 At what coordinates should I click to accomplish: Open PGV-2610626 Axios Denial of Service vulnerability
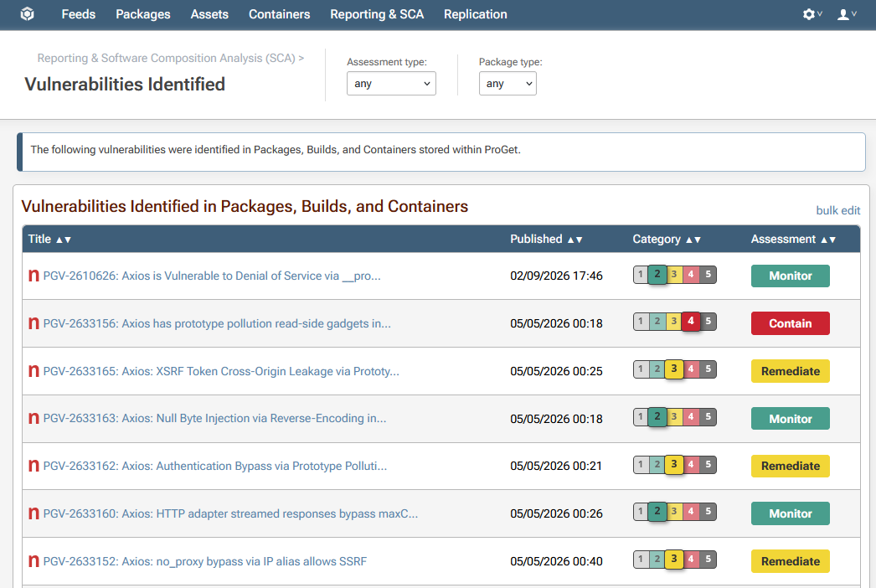[212, 276]
